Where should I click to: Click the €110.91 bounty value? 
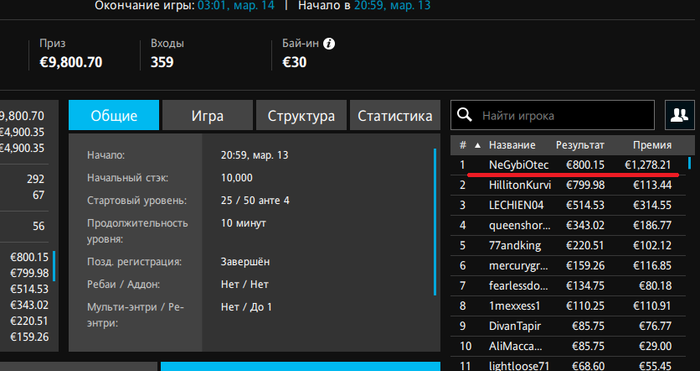point(652,306)
